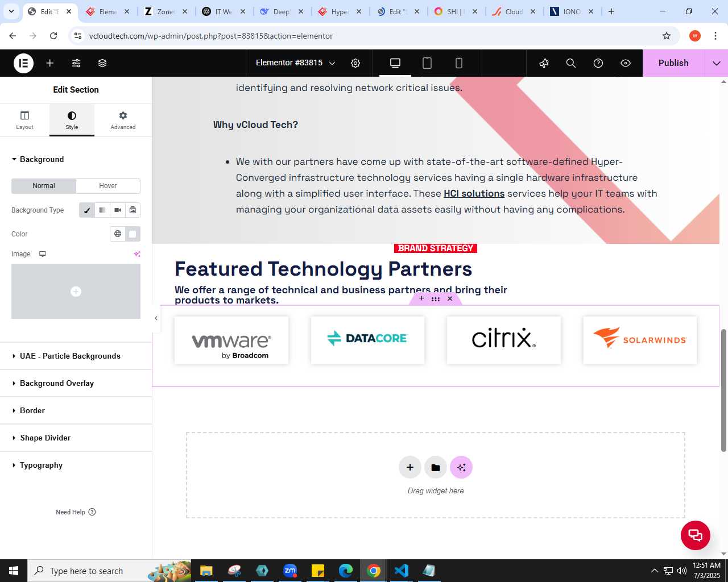This screenshot has height=582, width=728.
Task: Click the Need Help link
Action: (x=76, y=512)
